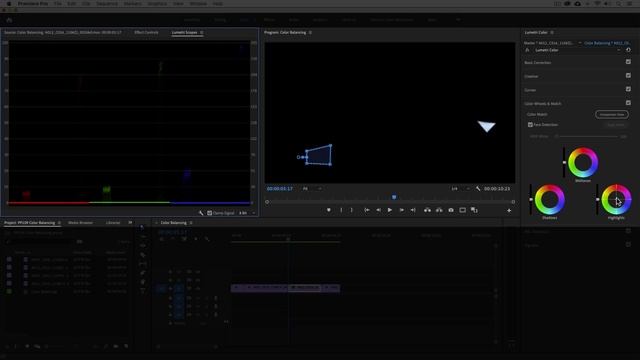
Task: Click the Midtones color wheel
Action: tap(583, 162)
